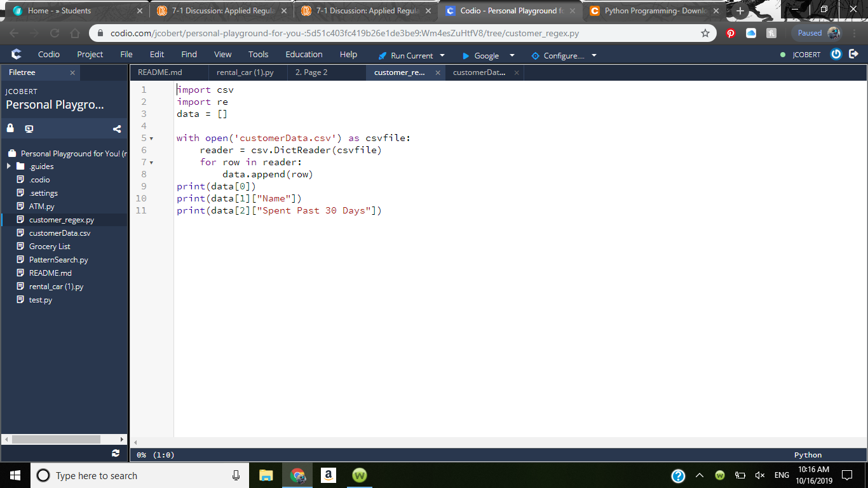Click the blue Google play icon
This screenshot has height=488, width=868.
pos(466,56)
